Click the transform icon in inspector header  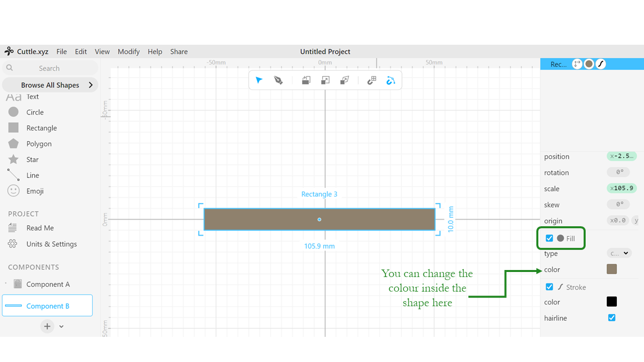coord(577,64)
